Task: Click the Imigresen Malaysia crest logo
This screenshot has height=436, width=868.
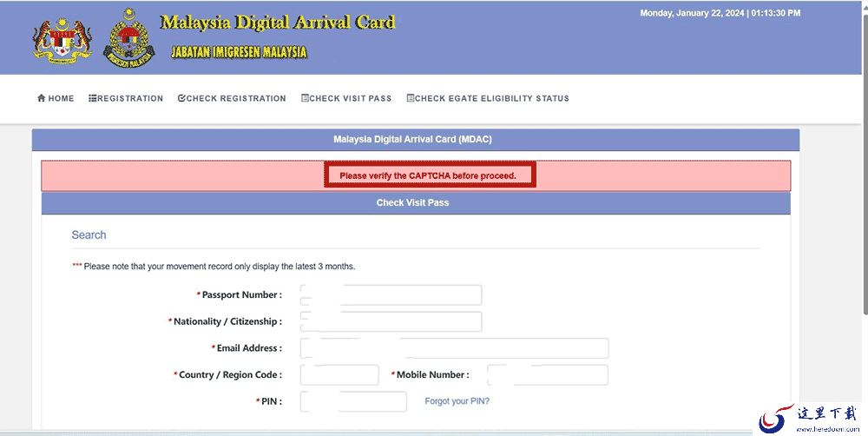Action: 129,37
